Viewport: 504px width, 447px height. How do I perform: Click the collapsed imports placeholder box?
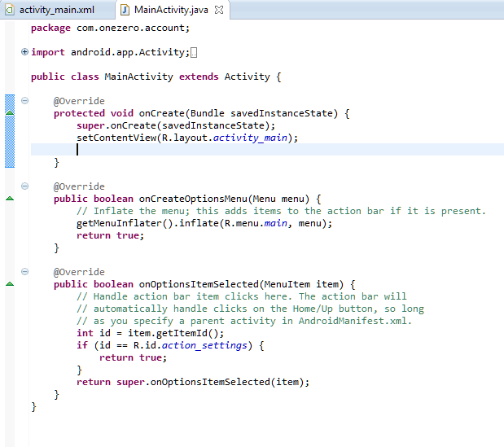point(194,52)
